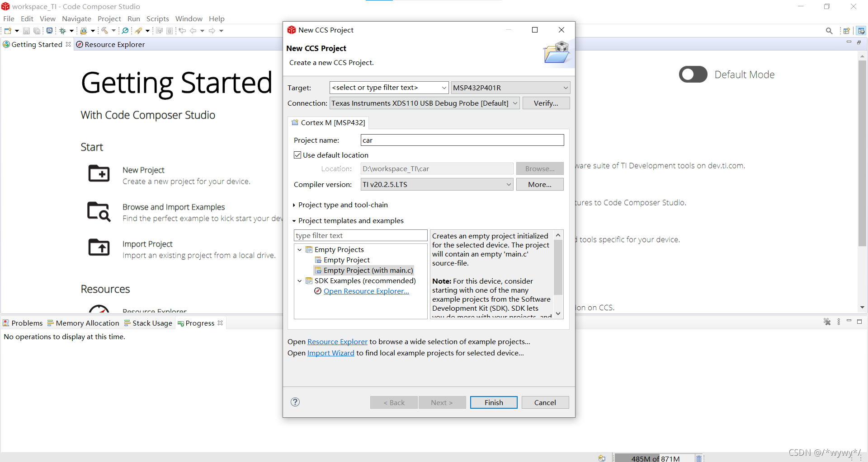Click the Debug bug icon

point(62,31)
